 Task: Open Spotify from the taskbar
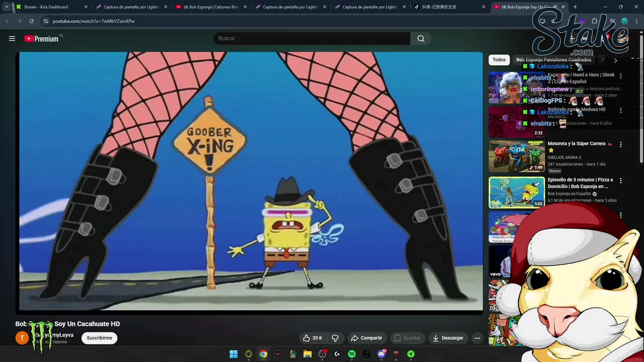(352, 354)
